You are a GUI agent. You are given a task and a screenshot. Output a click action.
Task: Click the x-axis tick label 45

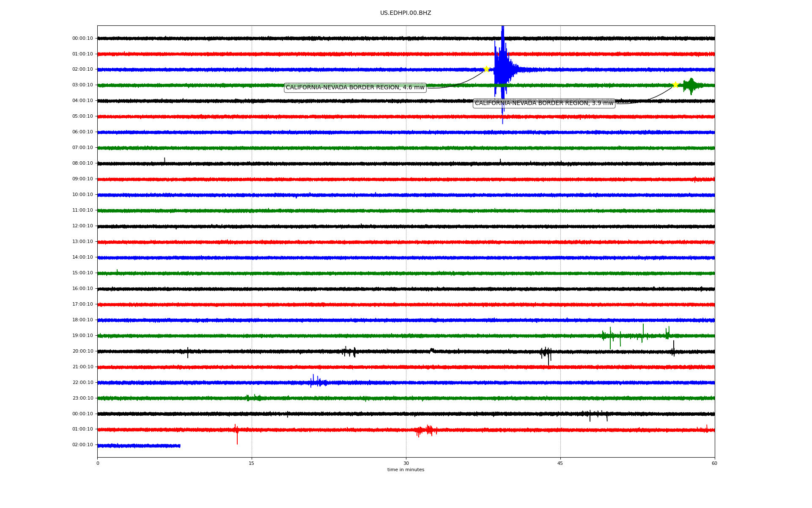click(x=560, y=463)
